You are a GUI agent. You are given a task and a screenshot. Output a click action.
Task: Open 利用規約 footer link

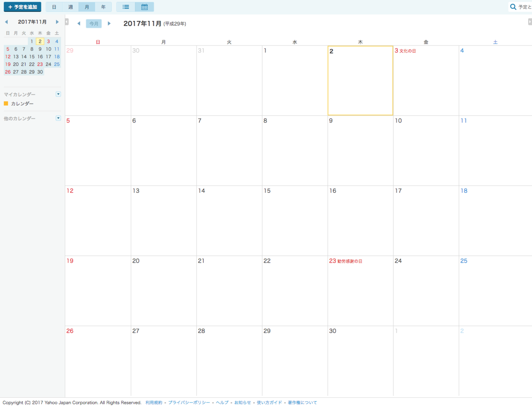click(x=154, y=402)
